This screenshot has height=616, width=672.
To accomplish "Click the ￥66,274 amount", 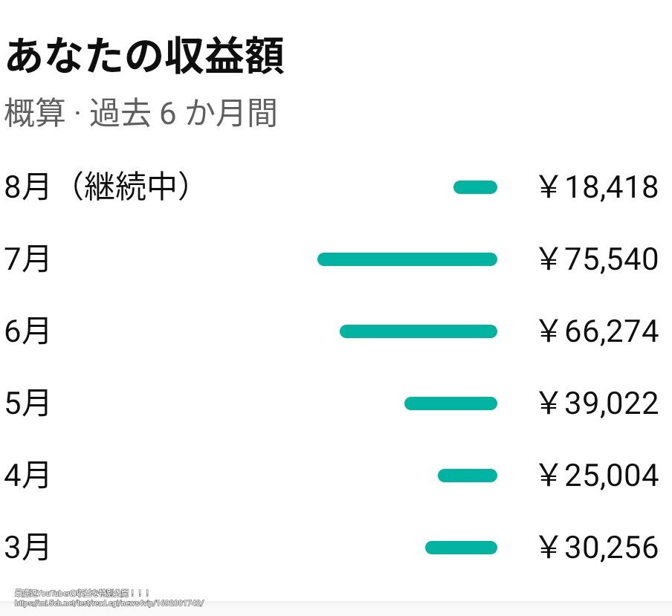I will coord(598,331).
